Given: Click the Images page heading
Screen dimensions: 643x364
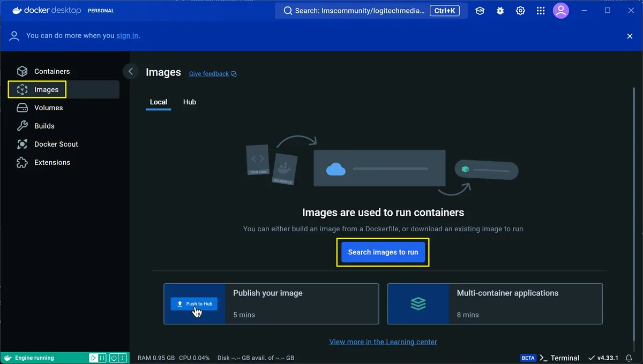Looking at the screenshot, I should pyautogui.click(x=163, y=72).
